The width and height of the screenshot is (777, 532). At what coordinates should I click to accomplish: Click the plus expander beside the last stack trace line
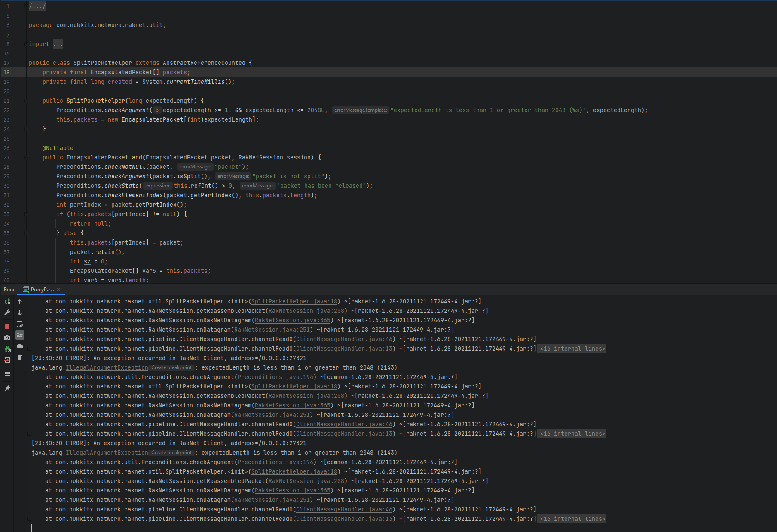click(29, 519)
